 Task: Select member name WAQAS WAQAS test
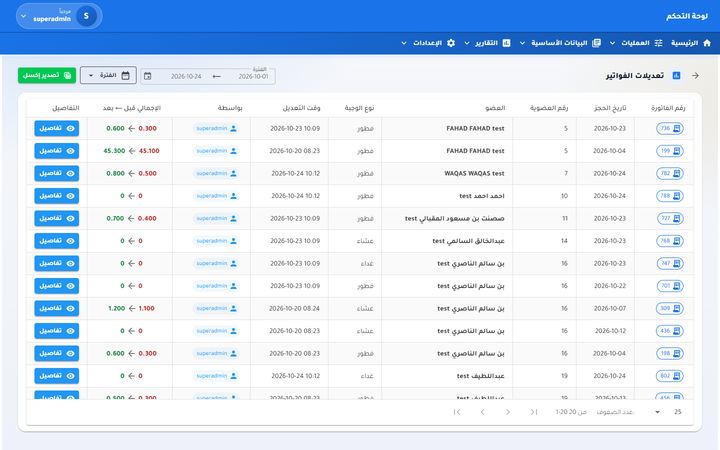pyautogui.click(x=474, y=173)
